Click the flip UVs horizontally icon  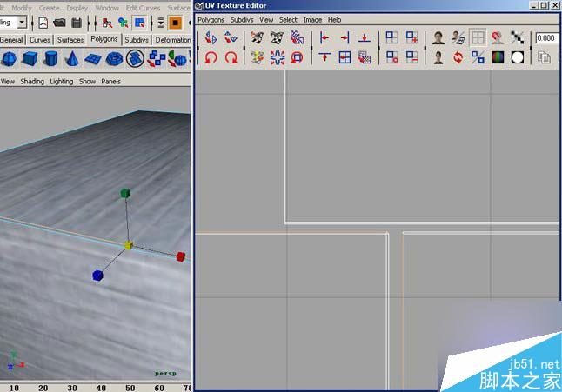(x=211, y=37)
